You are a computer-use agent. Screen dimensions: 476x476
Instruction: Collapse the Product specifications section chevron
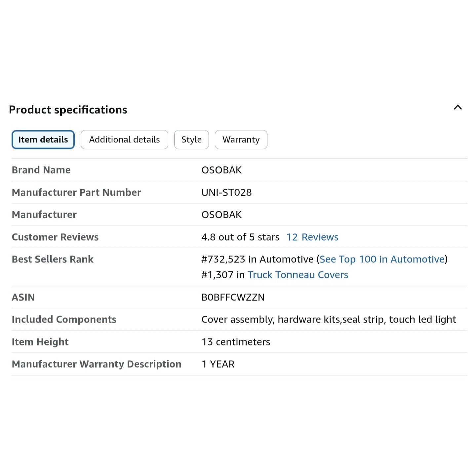457,107
